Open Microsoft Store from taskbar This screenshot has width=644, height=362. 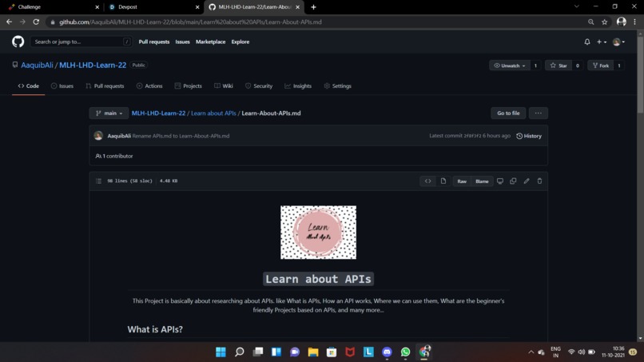point(332,352)
